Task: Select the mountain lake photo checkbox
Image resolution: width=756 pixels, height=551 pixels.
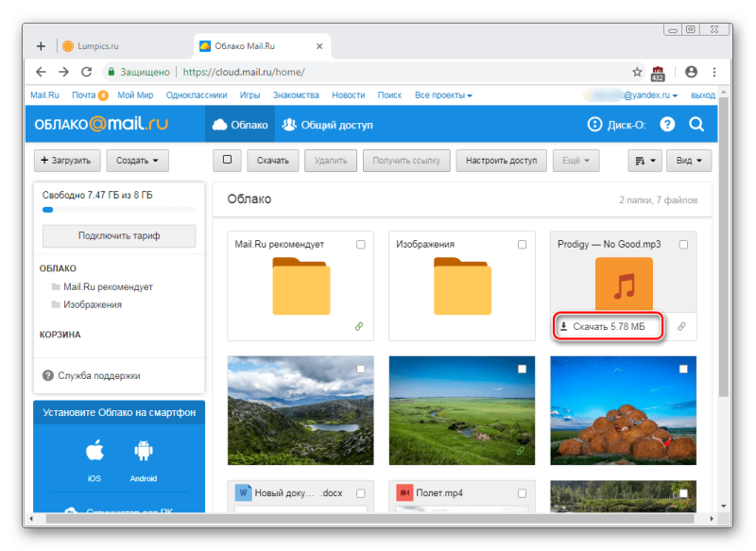Action: (x=361, y=369)
